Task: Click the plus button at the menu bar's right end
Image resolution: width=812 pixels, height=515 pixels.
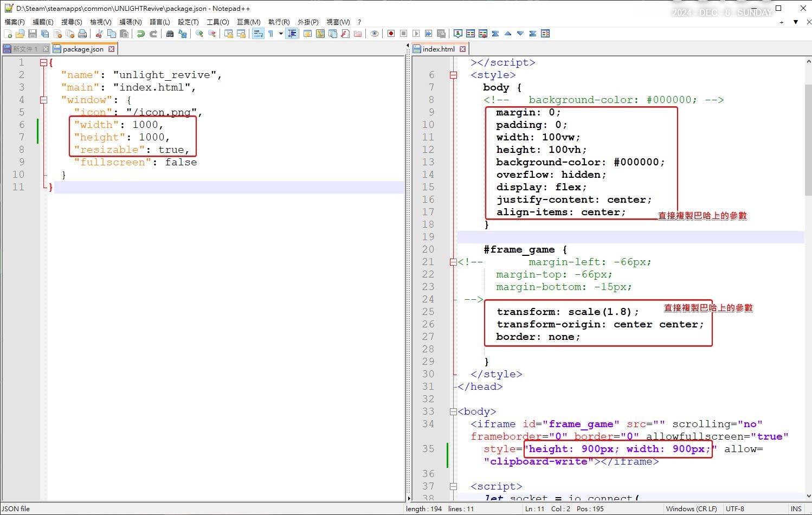Action: pos(781,22)
